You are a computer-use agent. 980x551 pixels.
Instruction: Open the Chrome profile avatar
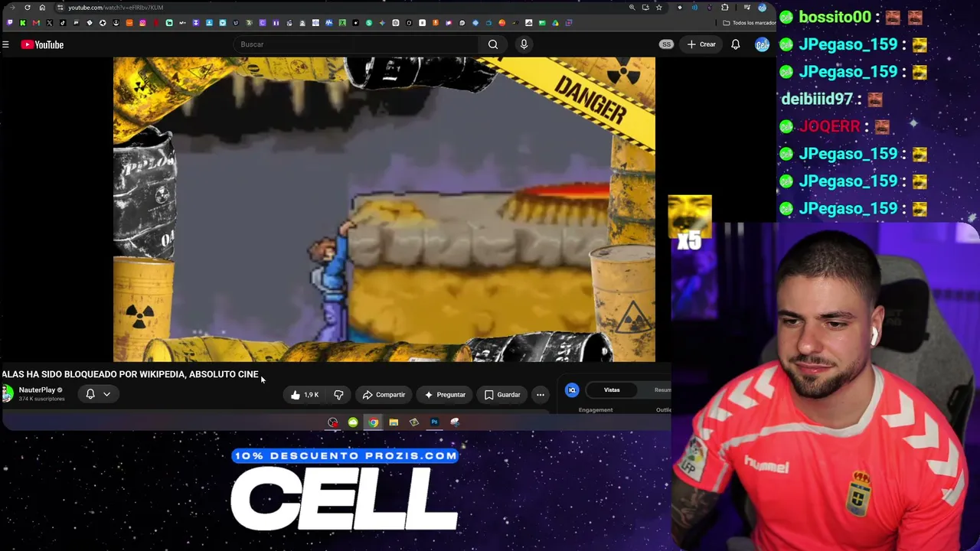pyautogui.click(x=762, y=8)
